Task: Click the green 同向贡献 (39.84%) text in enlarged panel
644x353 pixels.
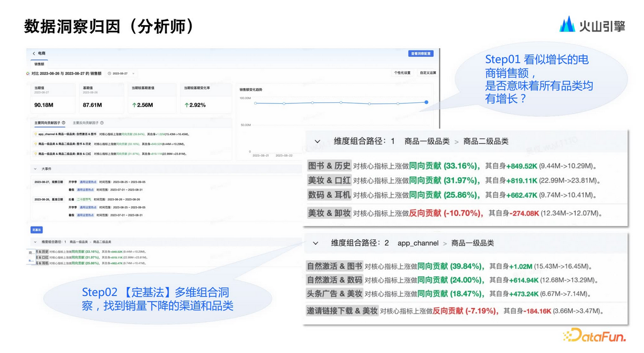Action: 450,266
